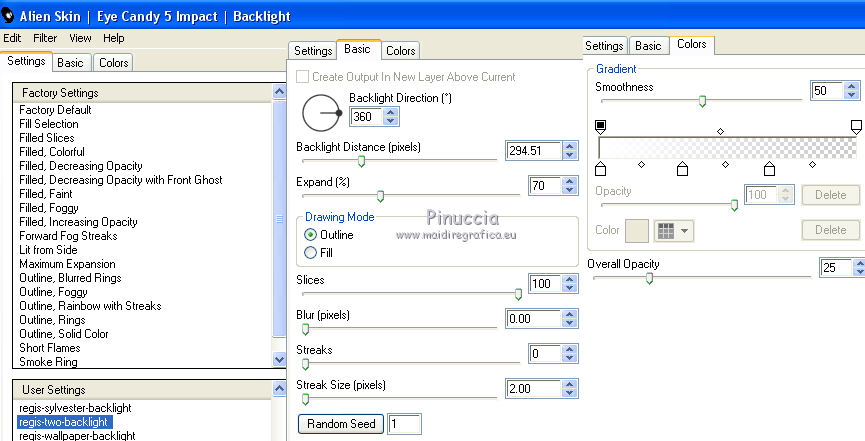Select the second color stop below gradient
The width and height of the screenshot is (865, 441).
point(682,168)
